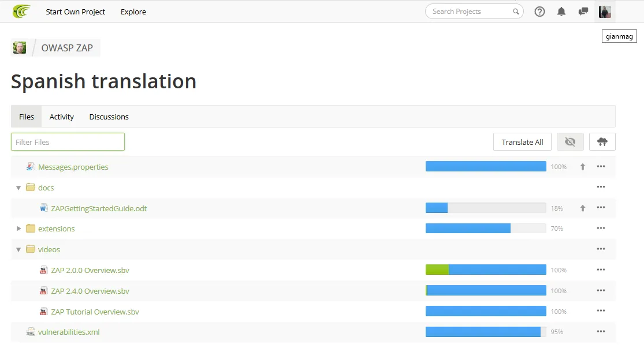
Task: Click the extensions 70% progress bar
Action: [486, 228]
